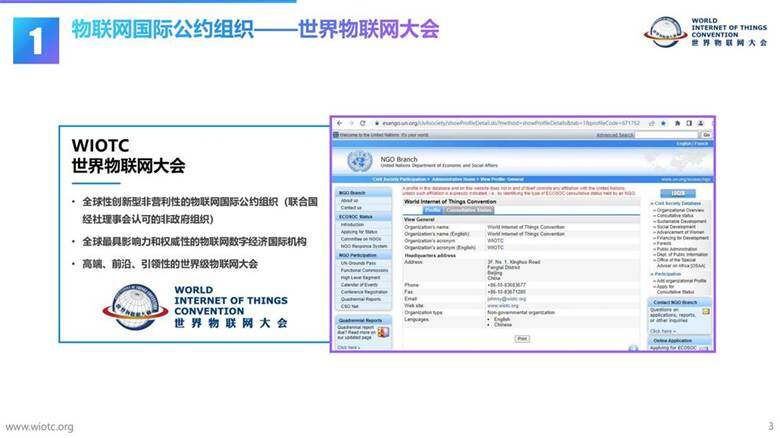Screen dimensions: 780x438
Task: Open the Dept. of Public Information link
Action: (682, 254)
